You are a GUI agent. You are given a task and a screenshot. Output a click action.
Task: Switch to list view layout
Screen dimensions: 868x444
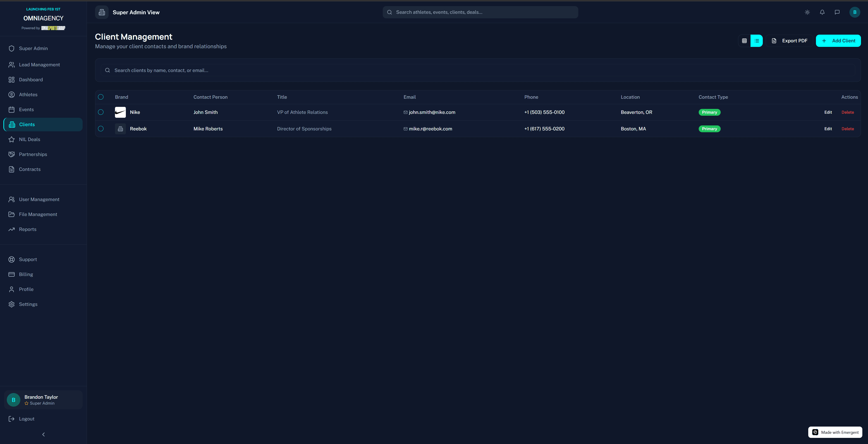tap(756, 41)
